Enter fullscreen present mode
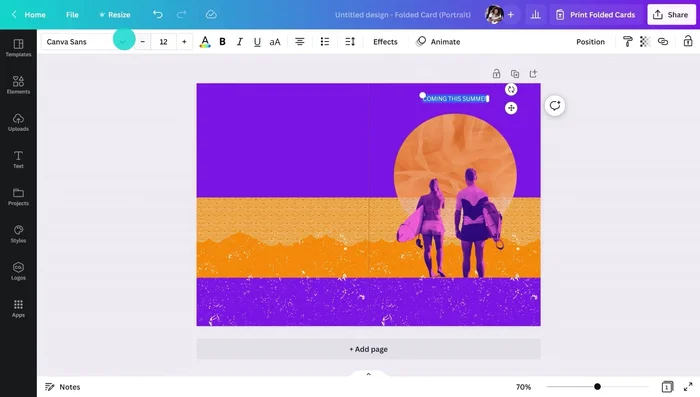The height and width of the screenshot is (397, 700). (x=688, y=387)
